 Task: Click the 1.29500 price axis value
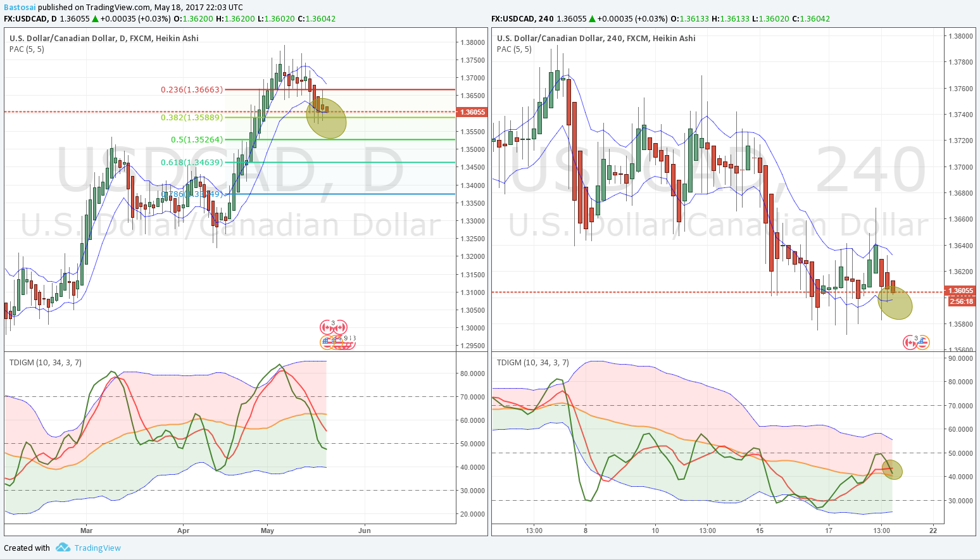coord(473,346)
